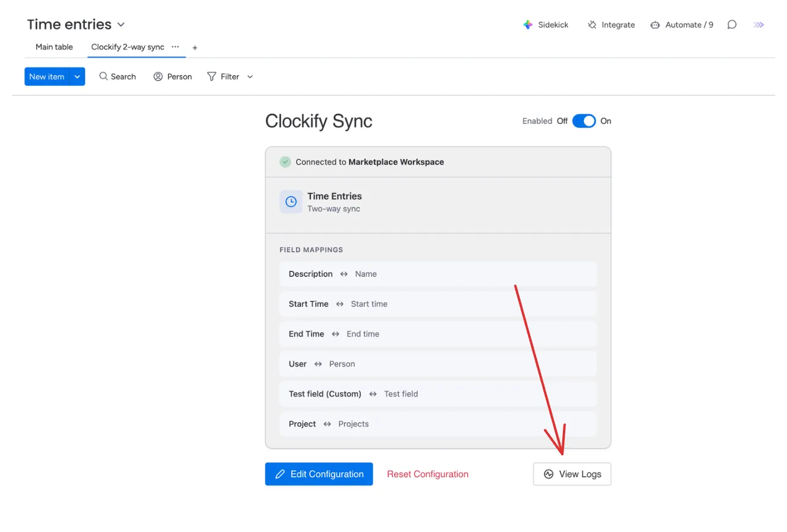
Task: Filter board by Person
Action: click(172, 76)
